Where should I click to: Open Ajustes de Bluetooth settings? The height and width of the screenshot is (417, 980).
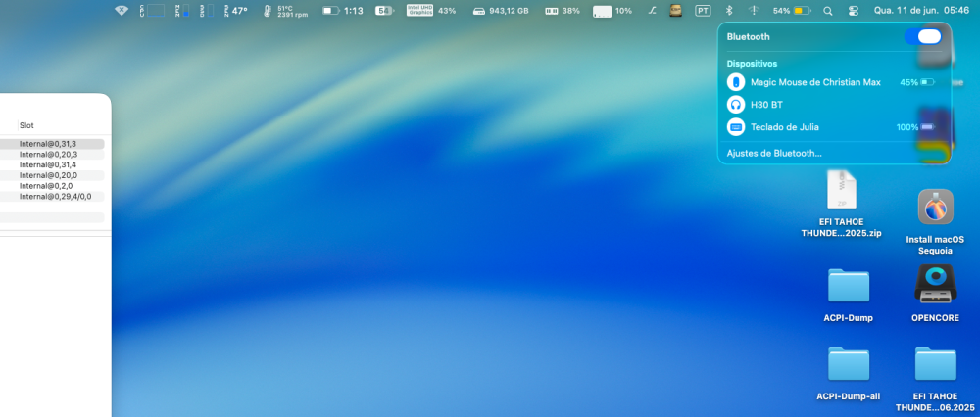[x=774, y=153]
